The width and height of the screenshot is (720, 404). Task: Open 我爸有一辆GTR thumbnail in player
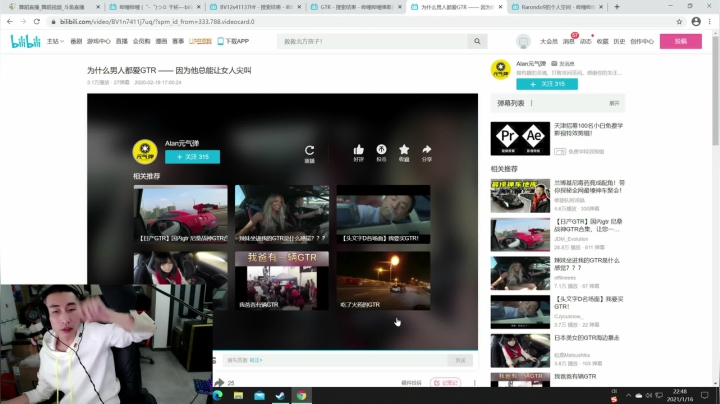click(x=282, y=281)
